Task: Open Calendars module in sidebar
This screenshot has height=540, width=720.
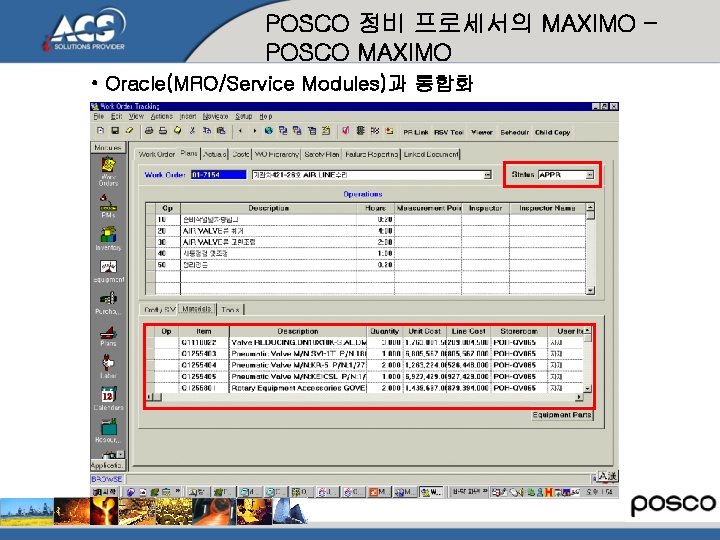Action: coord(108,398)
